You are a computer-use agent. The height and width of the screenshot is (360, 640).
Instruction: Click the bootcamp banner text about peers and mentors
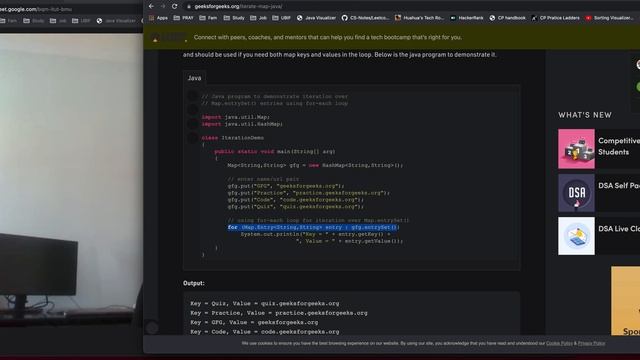point(328,37)
